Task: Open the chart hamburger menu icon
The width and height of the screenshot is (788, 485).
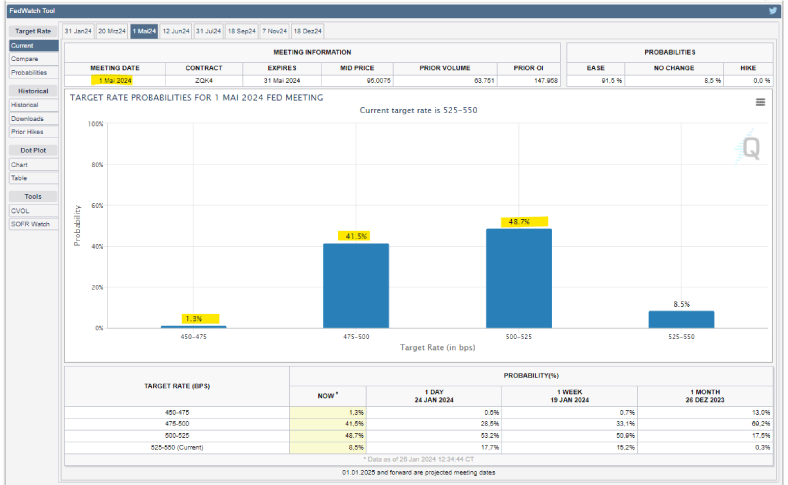Action: click(760, 102)
